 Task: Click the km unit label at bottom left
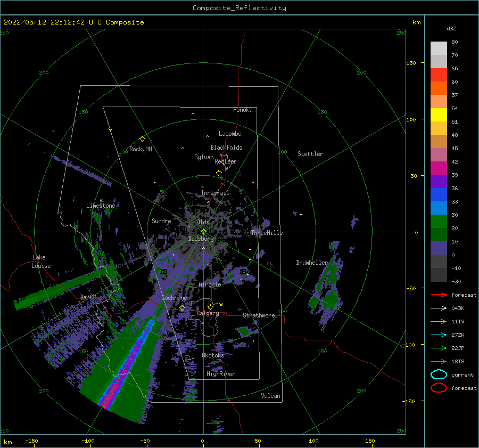[x=7, y=442]
